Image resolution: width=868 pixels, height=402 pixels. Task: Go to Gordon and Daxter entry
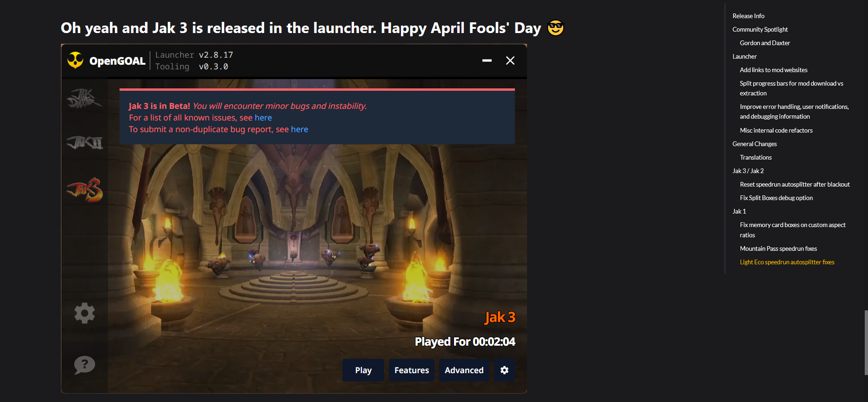pyautogui.click(x=765, y=43)
